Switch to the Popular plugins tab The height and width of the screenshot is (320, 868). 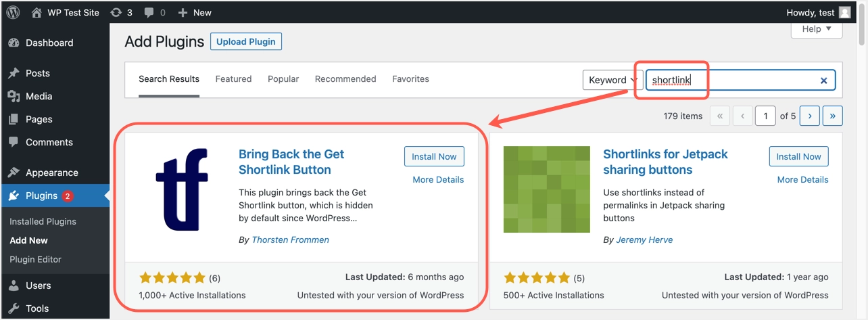283,79
